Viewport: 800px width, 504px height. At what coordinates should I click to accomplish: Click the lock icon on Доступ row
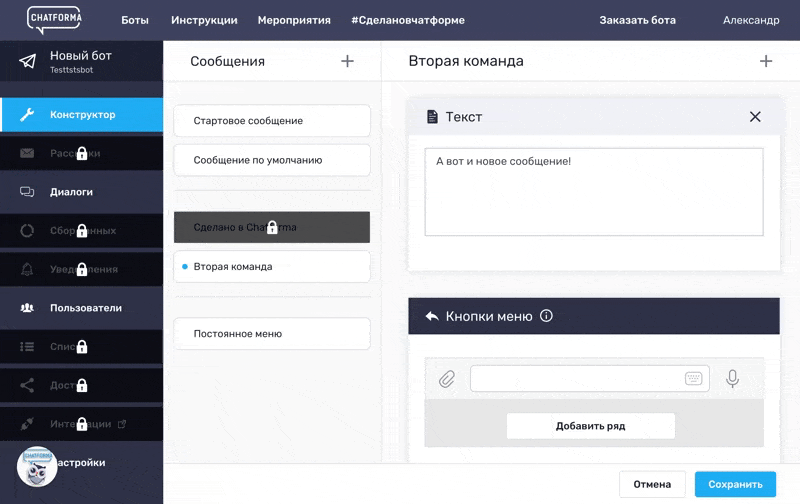click(x=82, y=385)
